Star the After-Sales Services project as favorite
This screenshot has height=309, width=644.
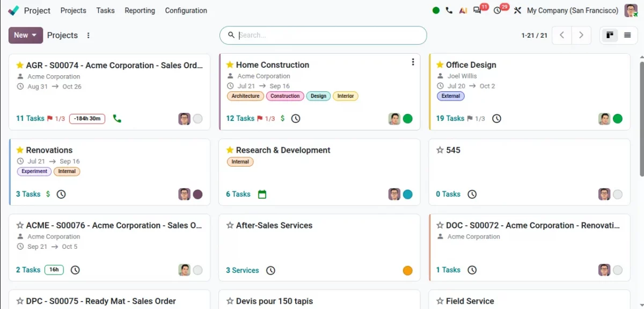coord(230,225)
